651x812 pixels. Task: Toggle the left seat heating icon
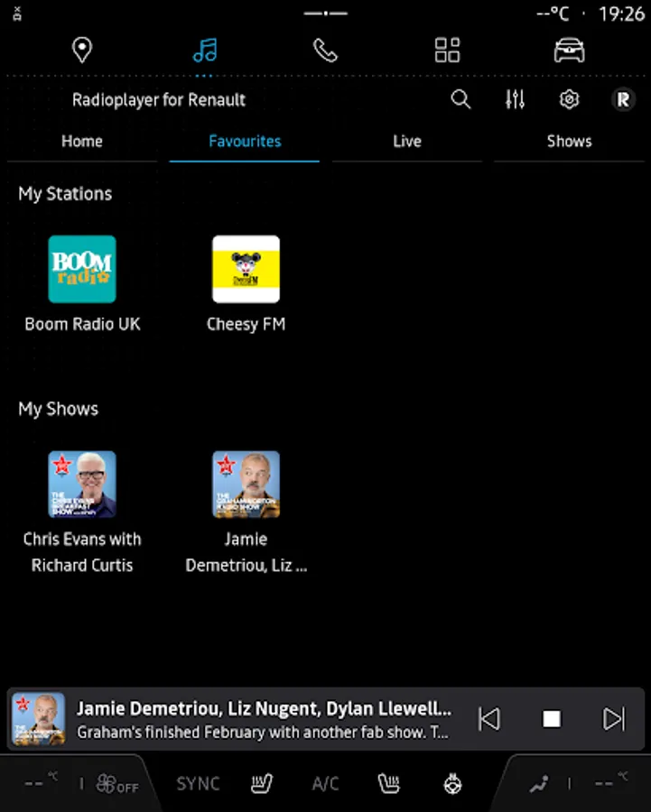(262, 783)
